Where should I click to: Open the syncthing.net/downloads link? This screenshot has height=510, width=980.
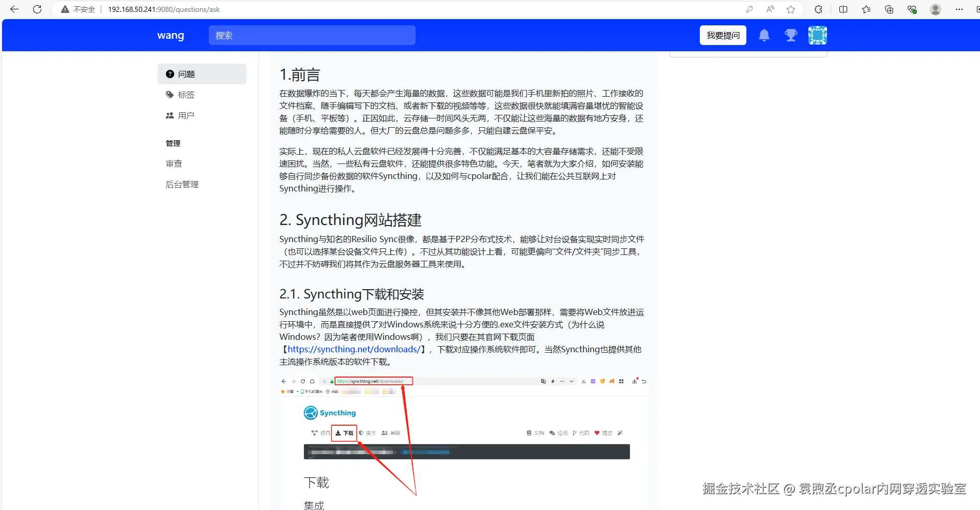(x=354, y=349)
